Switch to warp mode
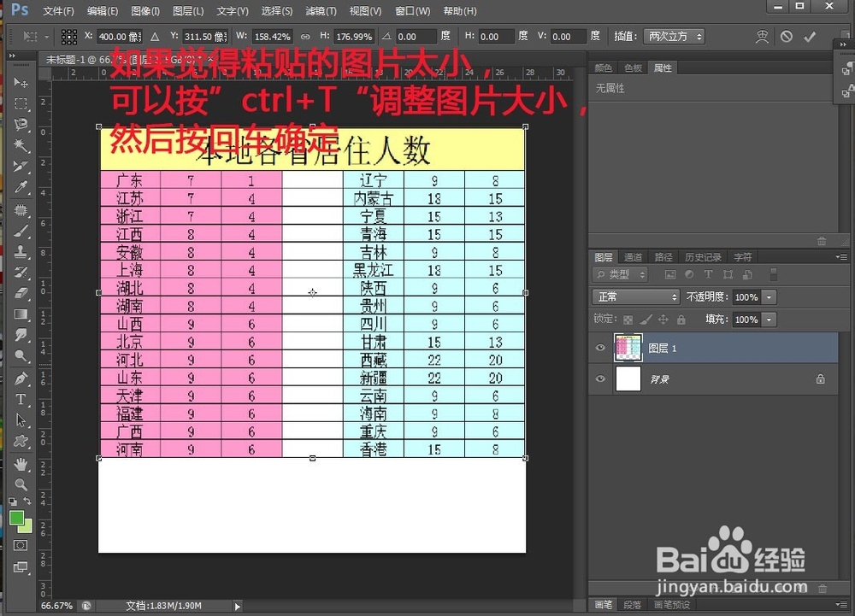Screen dimensions: 855x616 (x=762, y=37)
